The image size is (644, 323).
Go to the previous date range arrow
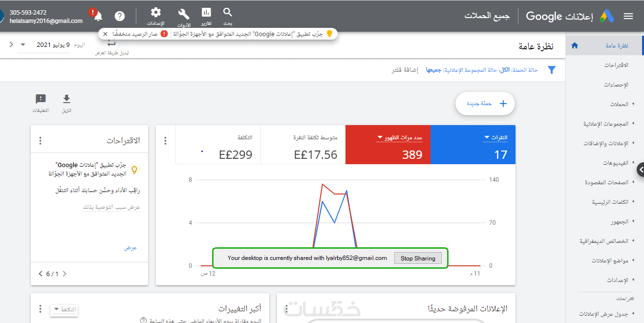11,44
